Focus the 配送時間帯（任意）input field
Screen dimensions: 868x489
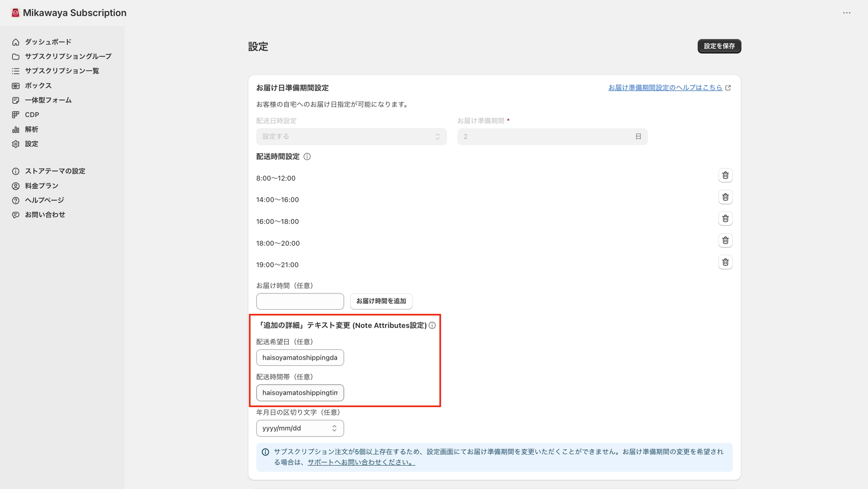click(300, 393)
